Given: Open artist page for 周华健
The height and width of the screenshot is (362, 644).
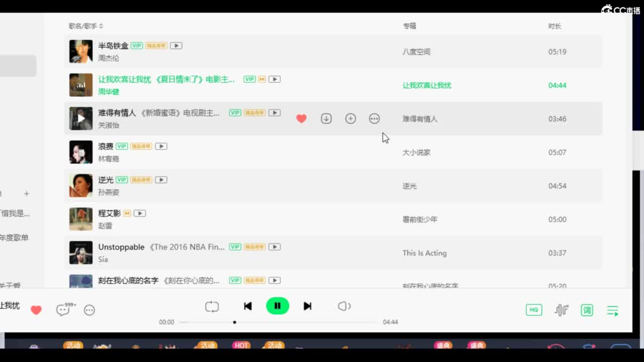Looking at the screenshot, I should pyautogui.click(x=109, y=92).
